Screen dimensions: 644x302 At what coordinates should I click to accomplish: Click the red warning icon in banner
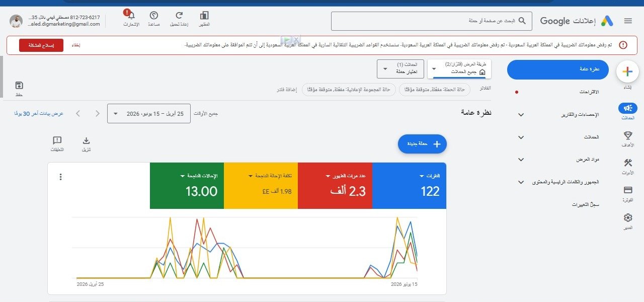point(623,45)
